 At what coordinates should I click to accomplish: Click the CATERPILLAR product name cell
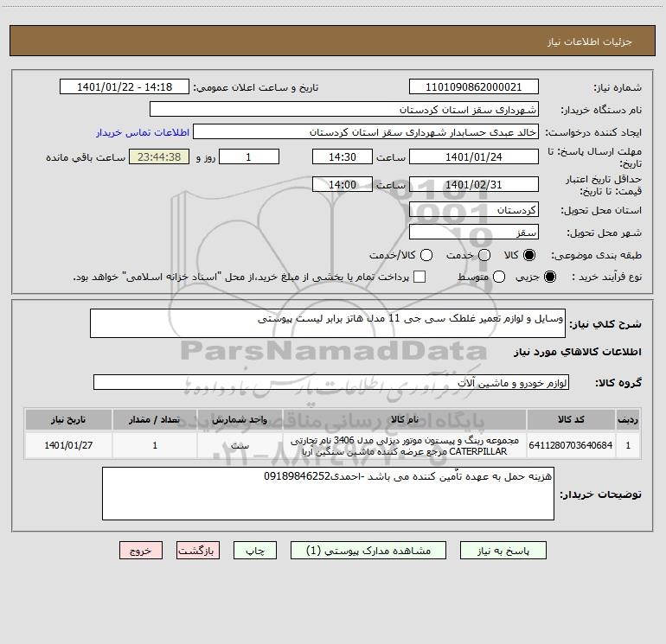[x=405, y=445]
